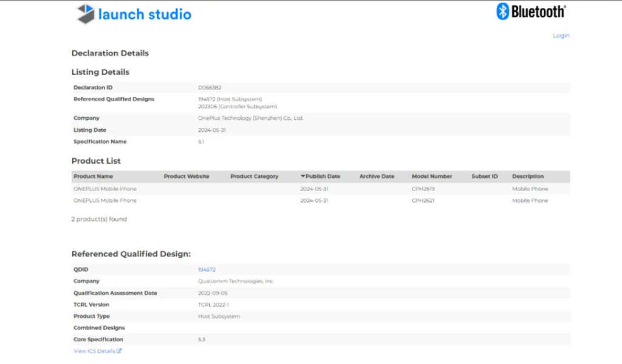Sort by Product Category column header
This screenshot has width=622, height=364.
tap(255, 177)
